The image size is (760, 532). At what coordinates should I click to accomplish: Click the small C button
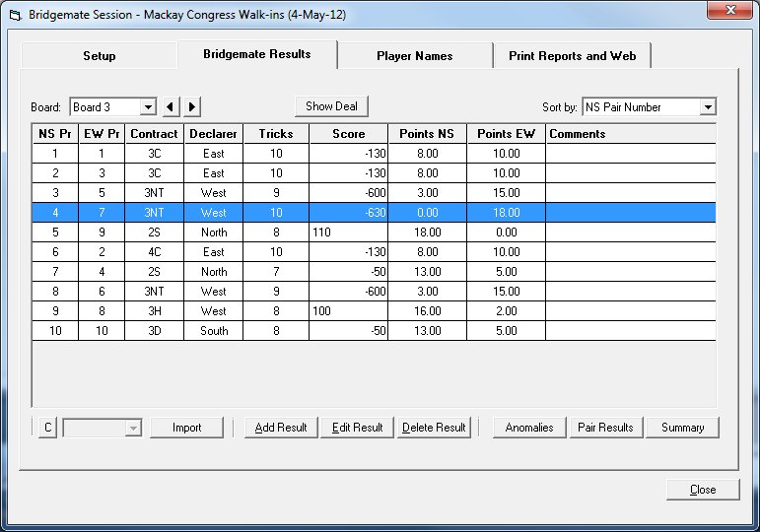tap(47, 428)
